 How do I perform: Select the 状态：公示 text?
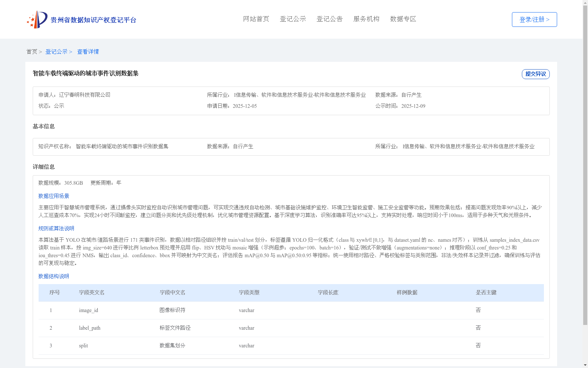tap(51, 106)
